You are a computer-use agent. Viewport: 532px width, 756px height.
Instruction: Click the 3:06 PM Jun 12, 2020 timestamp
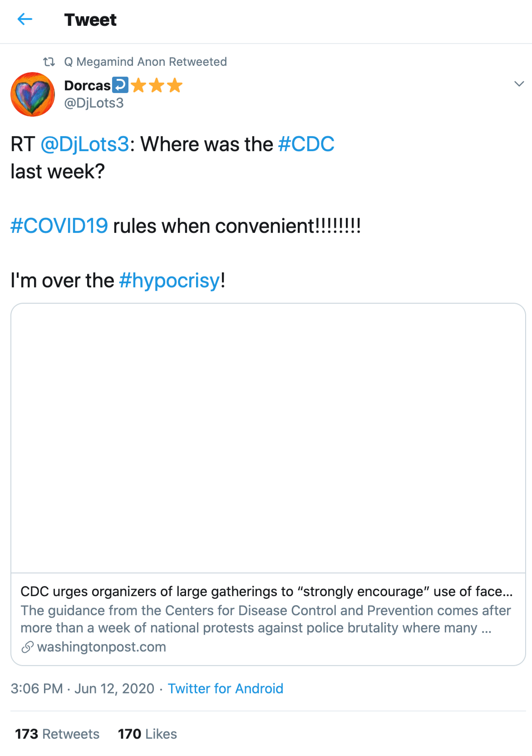83,689
